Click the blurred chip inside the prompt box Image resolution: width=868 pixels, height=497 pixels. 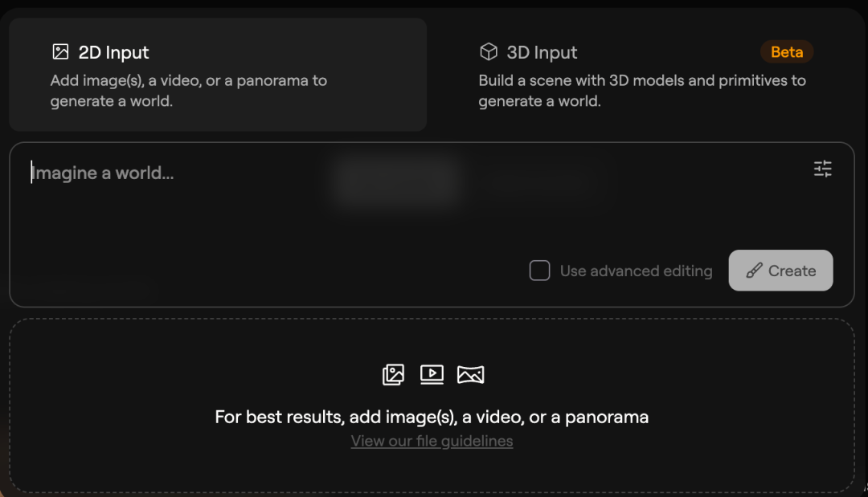396,180
